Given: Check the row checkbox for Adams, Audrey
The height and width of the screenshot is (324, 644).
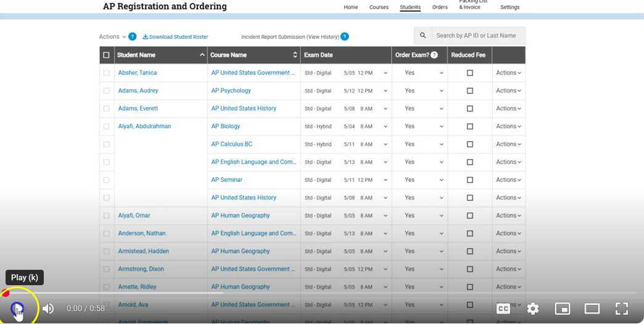Looking at the screenshot, I should [106, 91].
